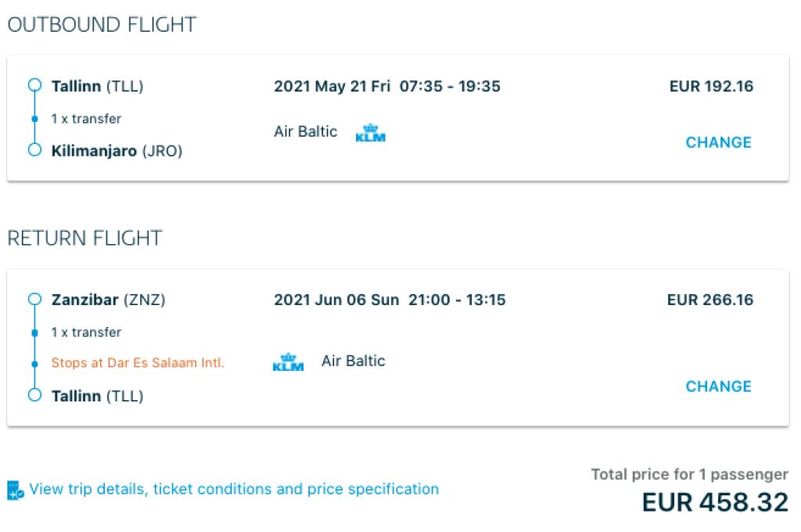Click the circle marker next to Kilimanjaro

pos(34,150)
